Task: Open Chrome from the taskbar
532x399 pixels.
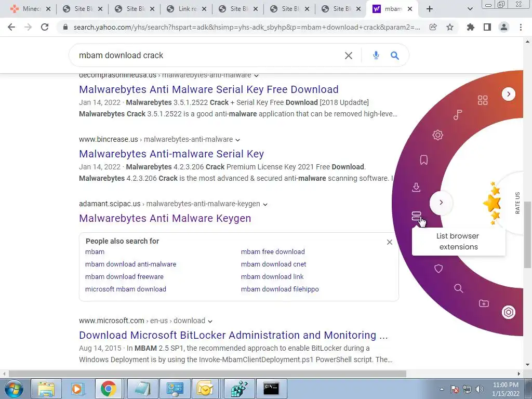Action: point(108,389)
